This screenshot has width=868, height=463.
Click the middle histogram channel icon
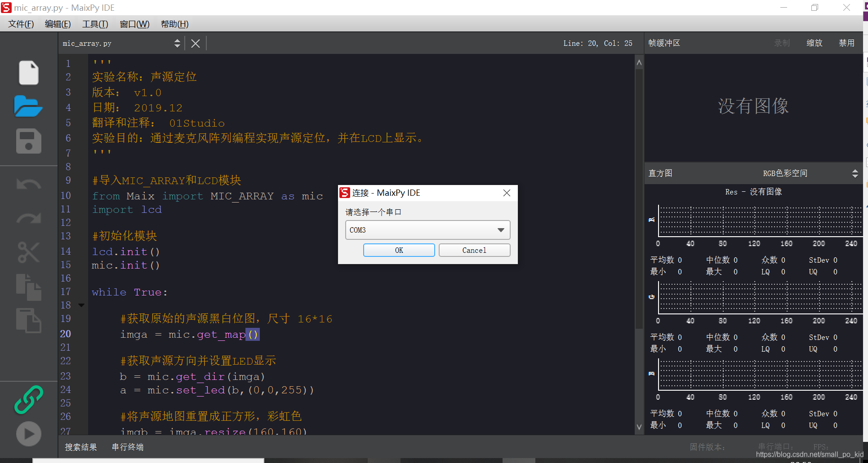click(x=651, y=297)
